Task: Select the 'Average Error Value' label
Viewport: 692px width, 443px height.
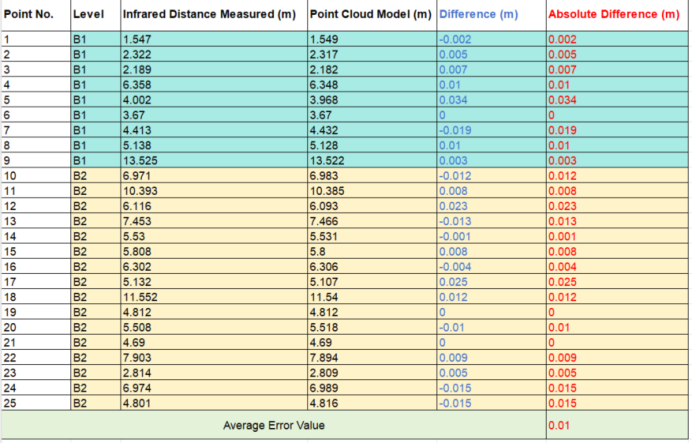Action: [274, 425]
